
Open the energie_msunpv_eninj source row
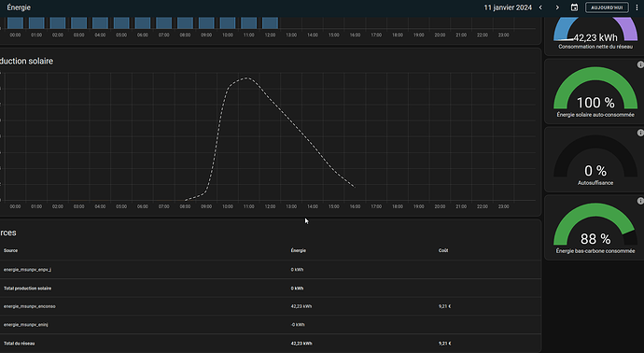pyautogui.click(x=271, y=325)
